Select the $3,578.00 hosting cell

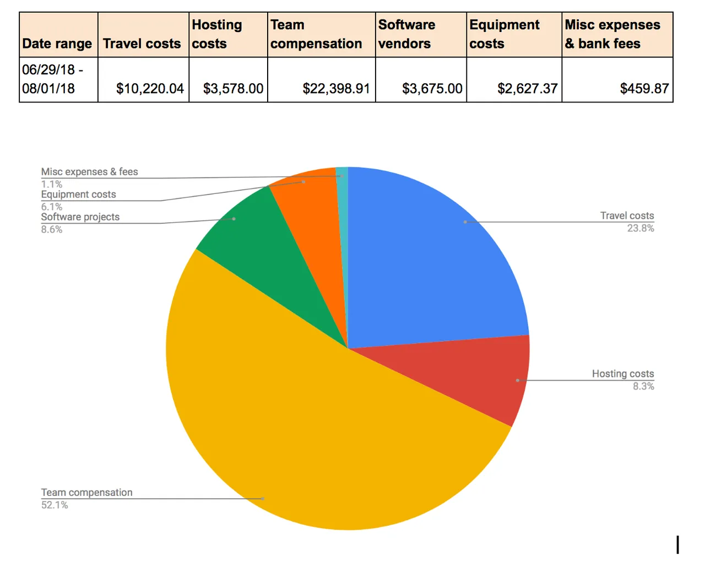228,79
